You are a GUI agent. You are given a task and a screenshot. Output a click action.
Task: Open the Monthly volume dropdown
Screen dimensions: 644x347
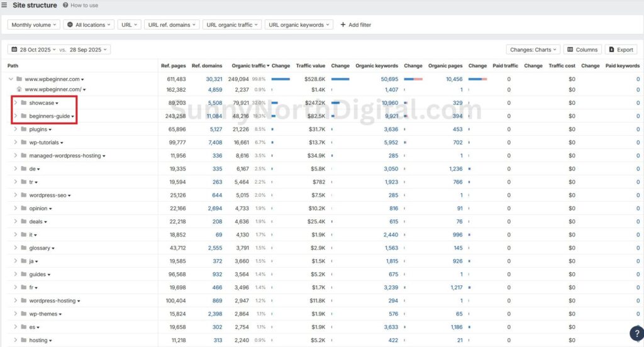[x=34, y=25]
